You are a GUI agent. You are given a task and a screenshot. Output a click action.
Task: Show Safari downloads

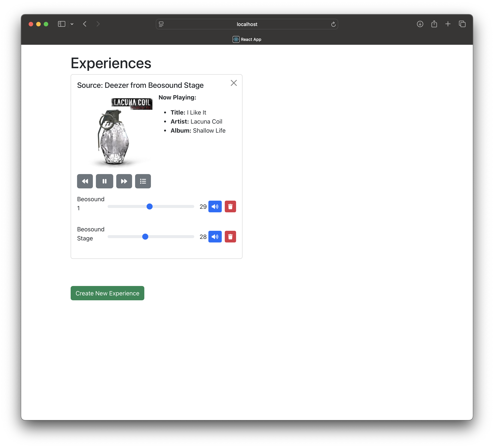(420, 24)
